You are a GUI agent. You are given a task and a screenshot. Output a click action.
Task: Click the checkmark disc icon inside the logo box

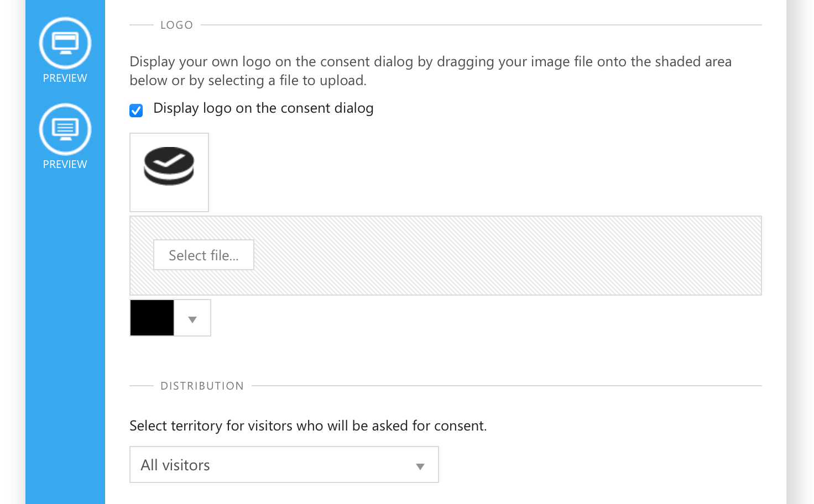pos(169,166)
